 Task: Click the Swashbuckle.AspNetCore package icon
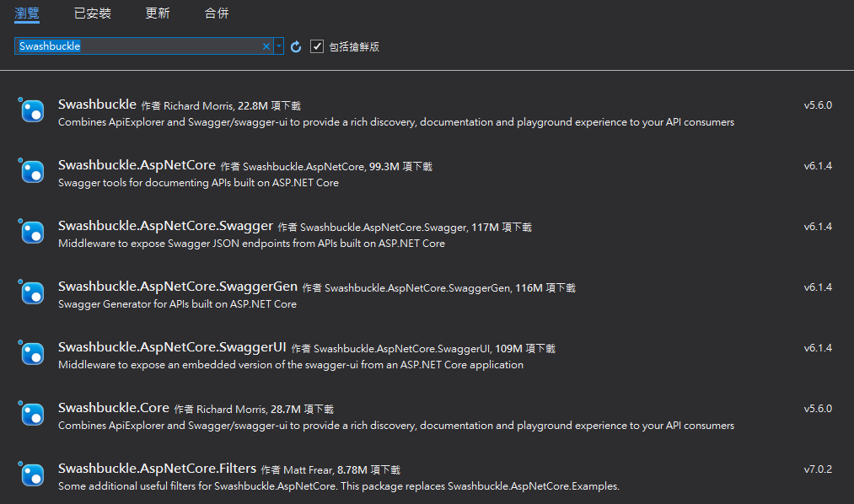[x=31, y=171]
